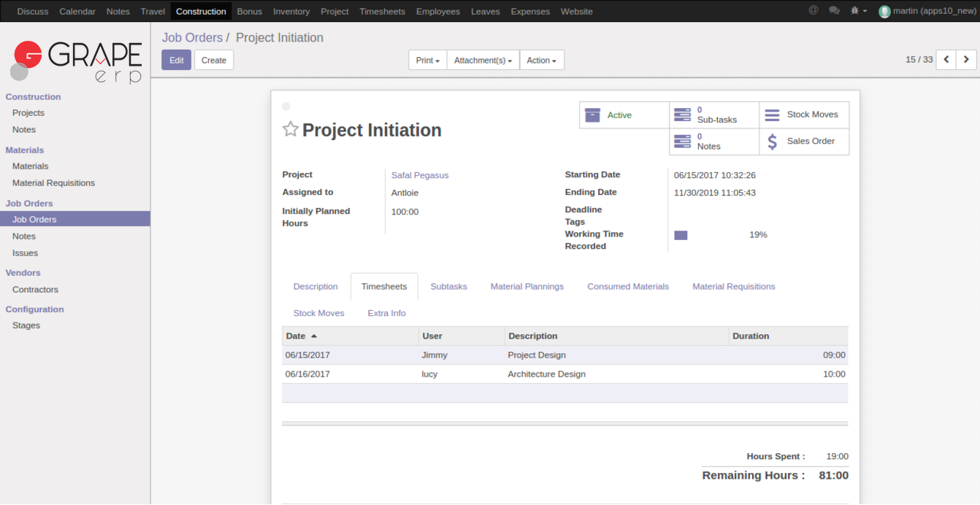
Task: Click the Stock Moves list icon
Action: 772,115
